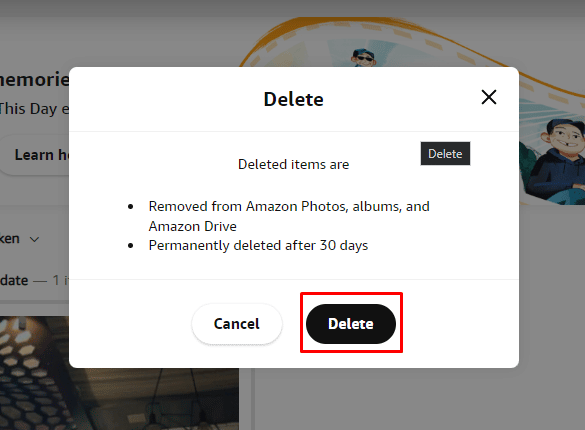
Task: Click the cartoon man in blue hoodie
Action: [x=555, y=162]
